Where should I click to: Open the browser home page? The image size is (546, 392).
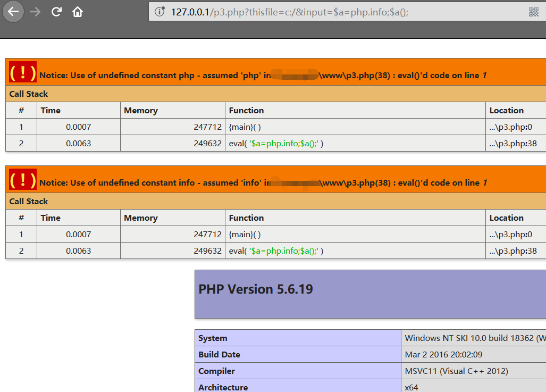[x=78, y=12]
